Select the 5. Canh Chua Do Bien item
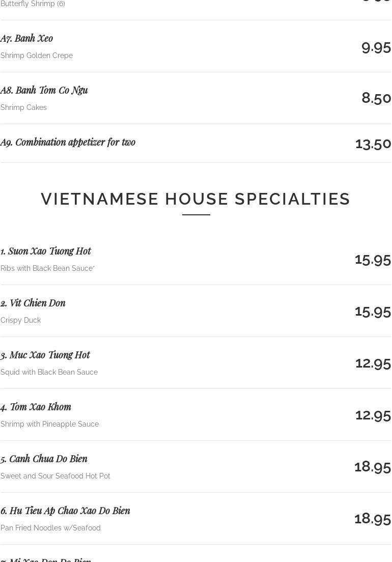392x562 pixels. [44, 459]
